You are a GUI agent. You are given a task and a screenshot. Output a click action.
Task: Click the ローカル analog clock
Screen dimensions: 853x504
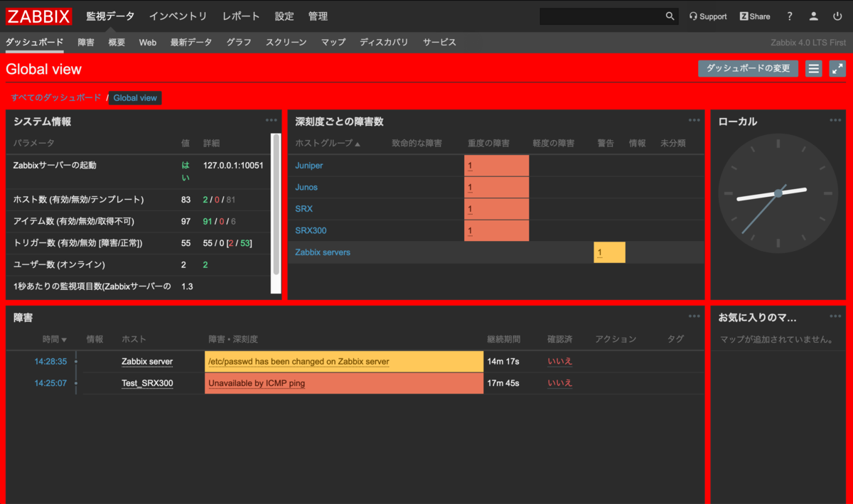coord(778,193)
